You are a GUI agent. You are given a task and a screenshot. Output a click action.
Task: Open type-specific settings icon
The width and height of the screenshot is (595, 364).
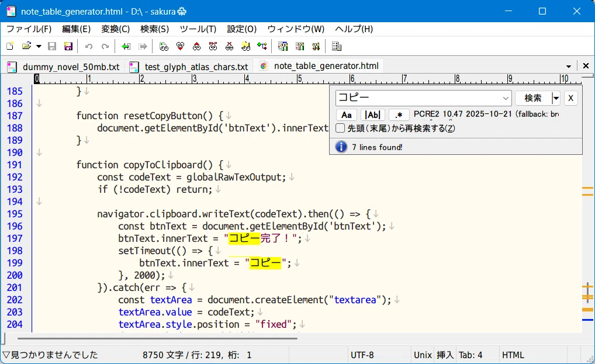tap(300, 46)
